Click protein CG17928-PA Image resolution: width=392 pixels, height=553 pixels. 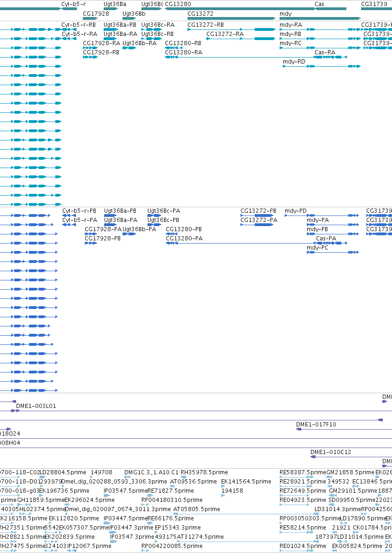point(103,229)
